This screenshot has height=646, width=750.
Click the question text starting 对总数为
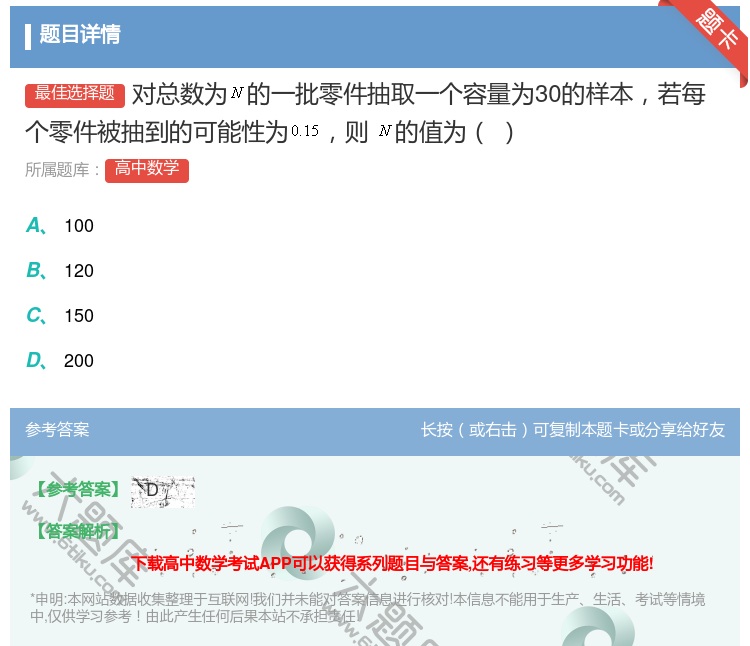[x=365, y=113]
